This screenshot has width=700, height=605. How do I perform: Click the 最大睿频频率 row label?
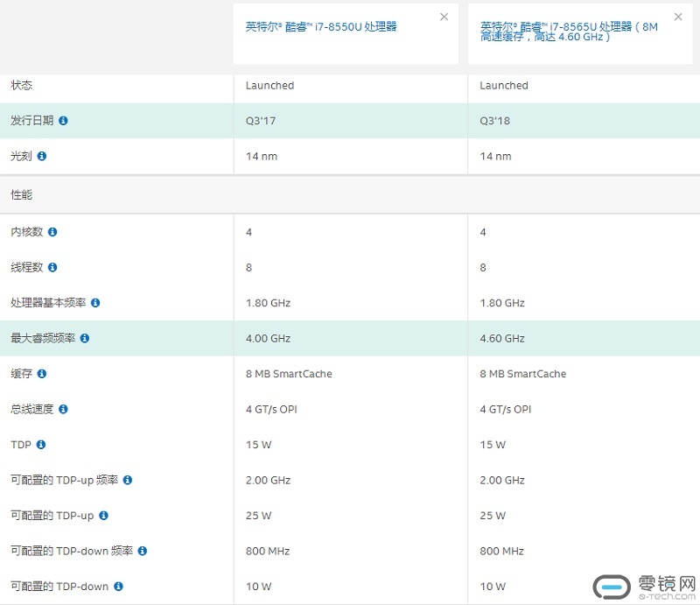42,338
